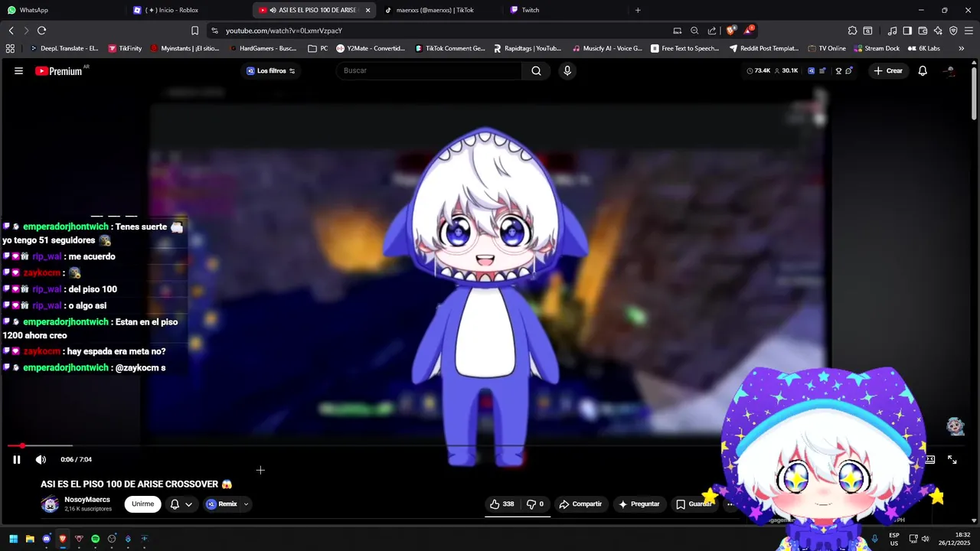Close the active YouTube tab
This screenshot has width=980, height=551.
tap(368, 10)
